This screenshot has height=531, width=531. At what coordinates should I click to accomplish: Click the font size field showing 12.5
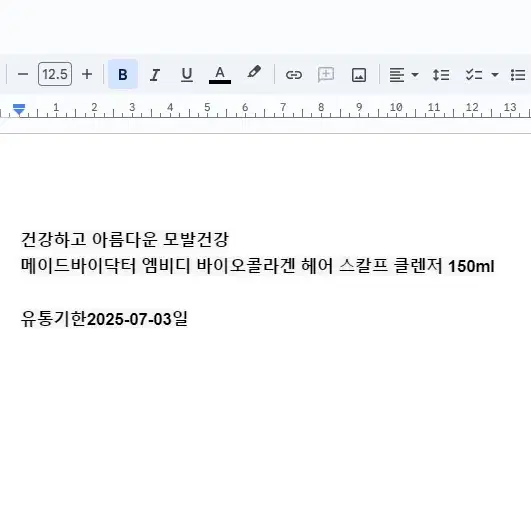coord(55,74)
